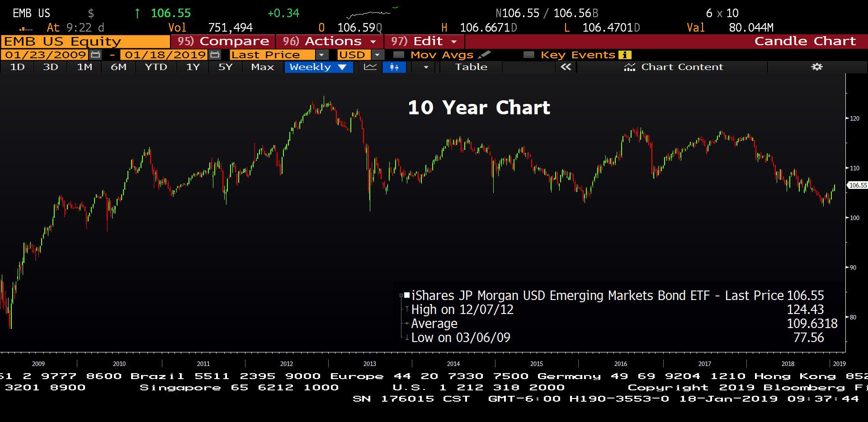Select the 1D time range tab

point(17,67)
